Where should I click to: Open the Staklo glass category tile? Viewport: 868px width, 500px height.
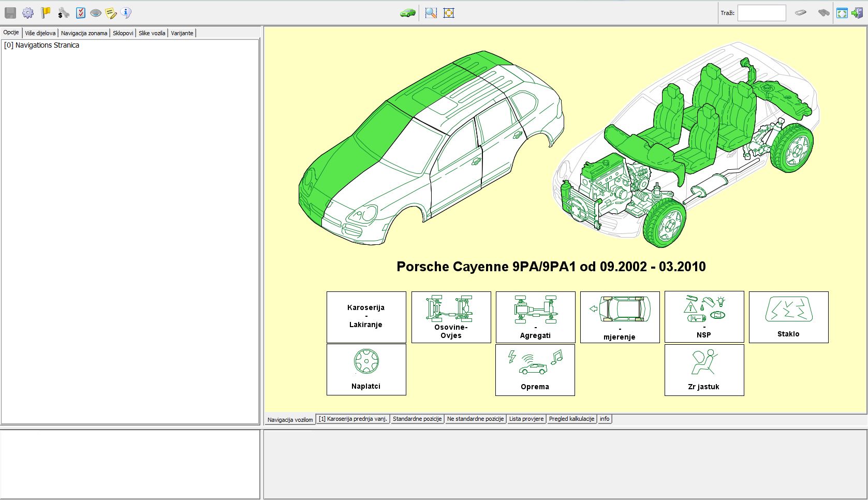coord(789,317)
